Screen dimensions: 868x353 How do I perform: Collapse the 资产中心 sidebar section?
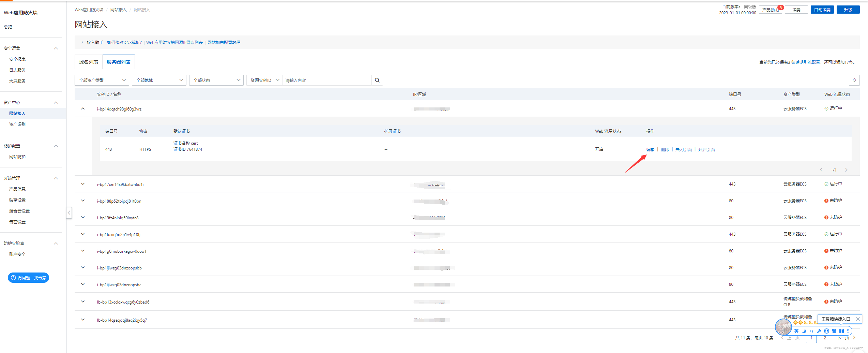point(56,103)
